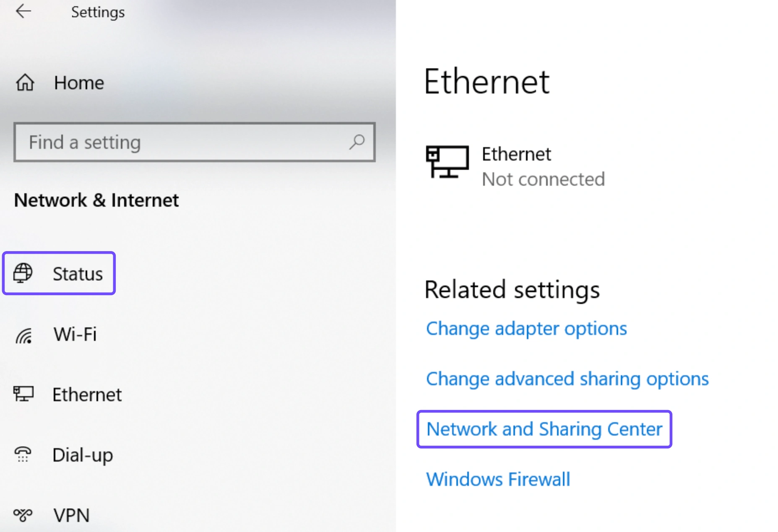Focus the Find a setting field
This screenshot has height=532, width=778.
pyautogui.click(x=194, y=142)
